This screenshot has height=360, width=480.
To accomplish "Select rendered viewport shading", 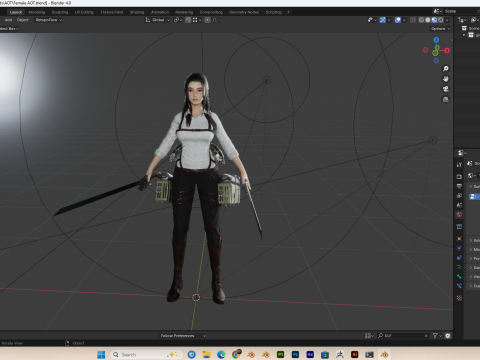I will (440, 20).
